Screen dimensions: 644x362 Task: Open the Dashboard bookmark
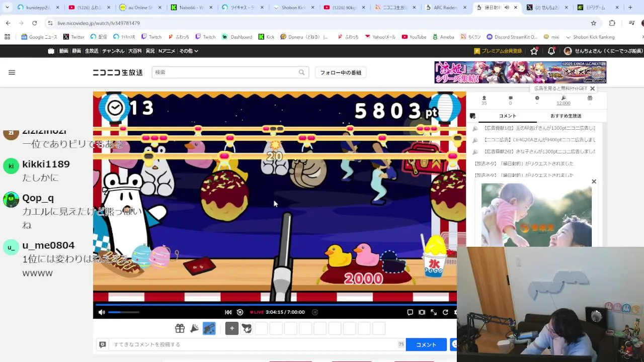[x=237, y=37]
